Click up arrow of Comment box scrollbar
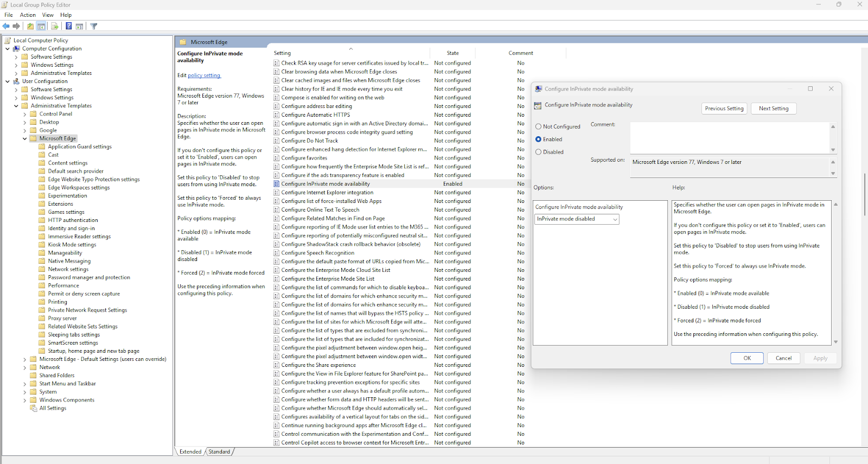 point(833,126)
